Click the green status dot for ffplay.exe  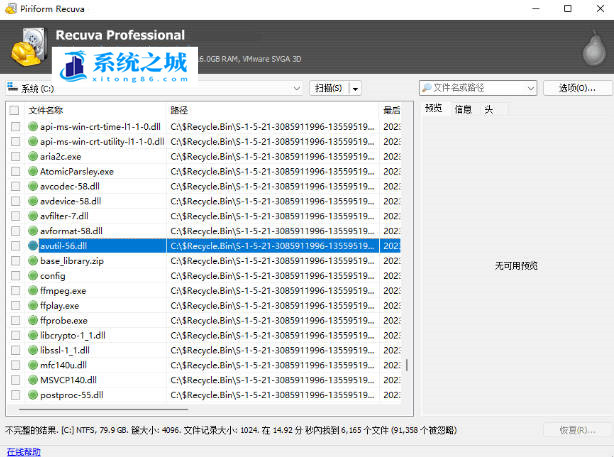coord(33,305)
